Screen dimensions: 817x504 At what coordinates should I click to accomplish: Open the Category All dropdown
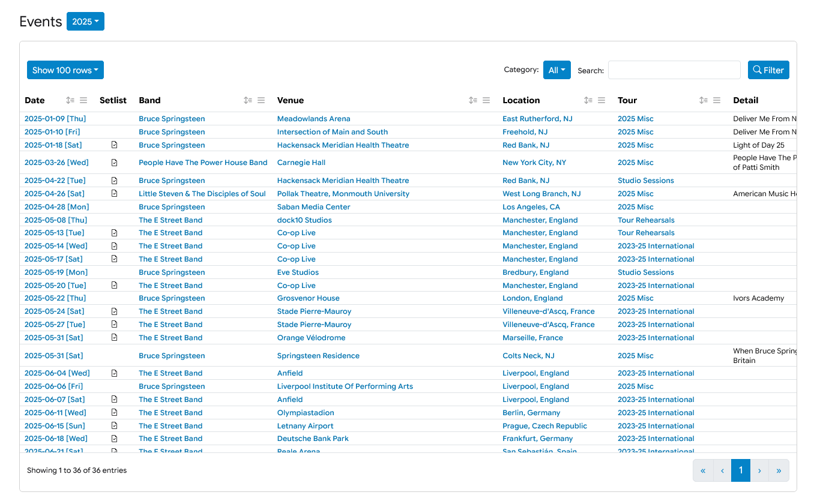pyautogui.click(x=556, y=70)
